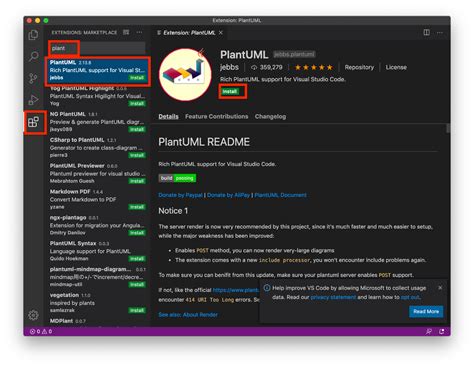Click the Read More button
Viewport: 474px width, 367px height.
426,311
